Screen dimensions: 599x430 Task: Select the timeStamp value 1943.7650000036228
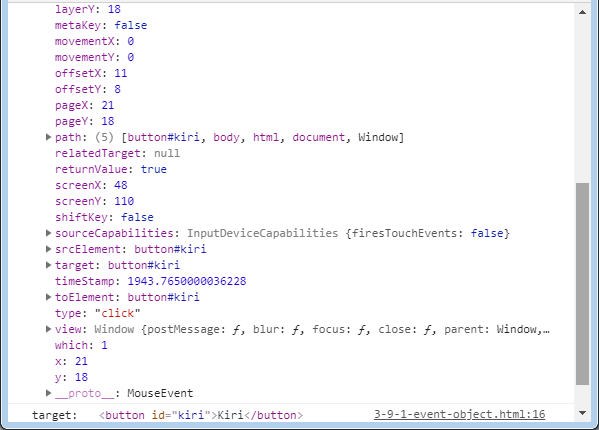[x=187, y=281]
